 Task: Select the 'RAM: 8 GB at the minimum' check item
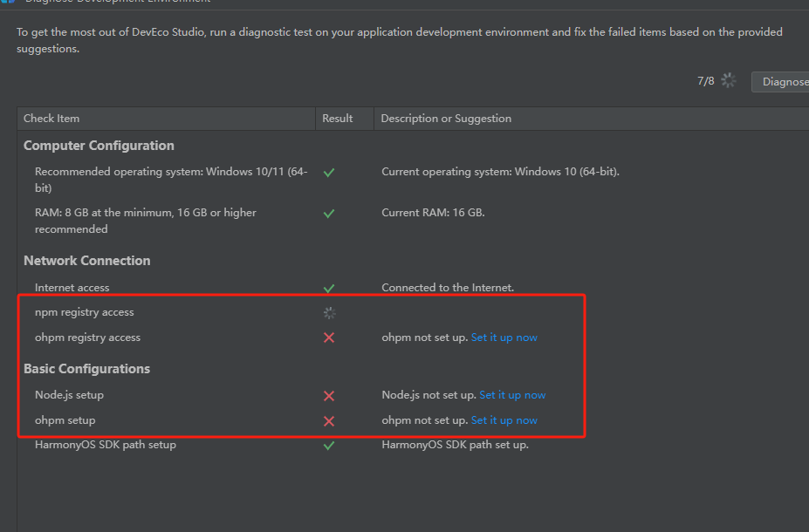pyautogui.click(x=146, y=221)
